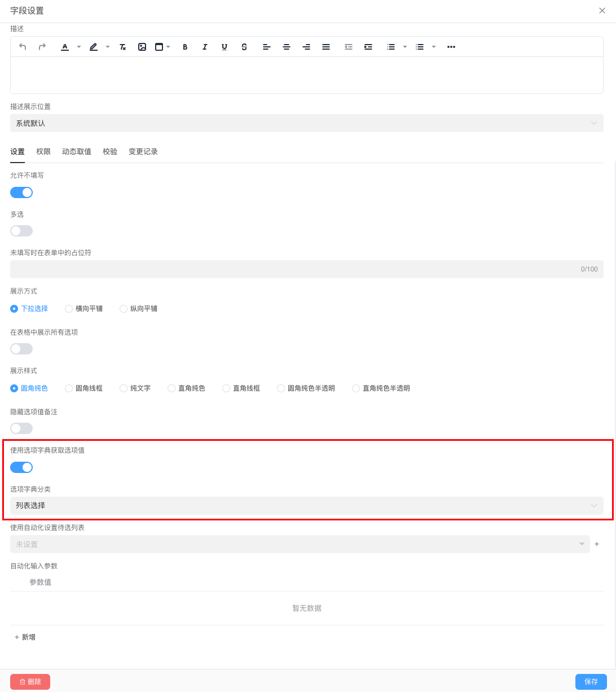The image size is (616, 692).
Task: Click the italic icon in the rich text toolbar
Action: point(205,47)
